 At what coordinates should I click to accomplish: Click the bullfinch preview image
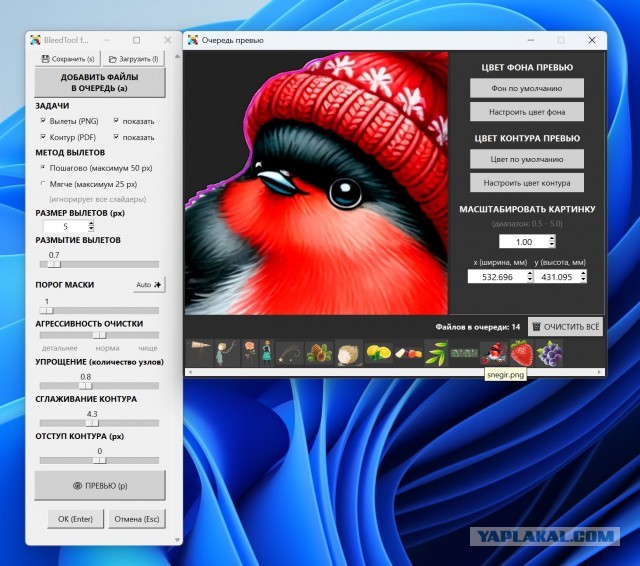[x=316, y=183]
